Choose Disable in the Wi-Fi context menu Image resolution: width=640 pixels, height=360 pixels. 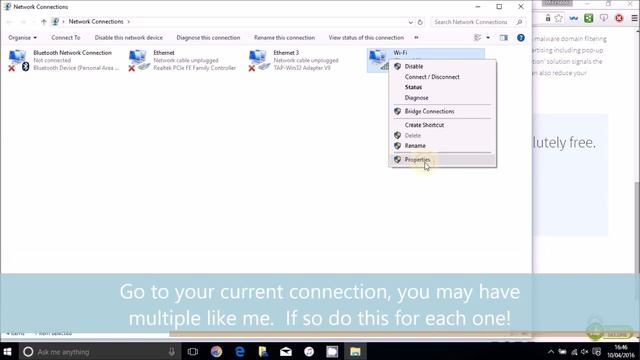pos(413,66)
